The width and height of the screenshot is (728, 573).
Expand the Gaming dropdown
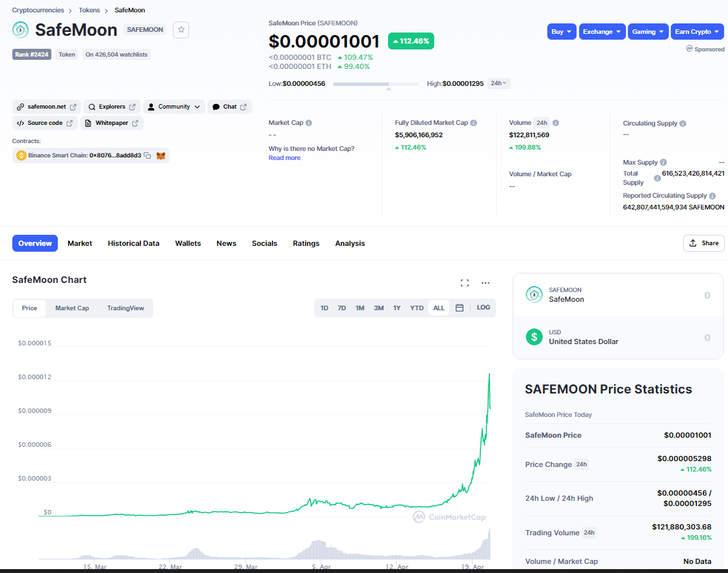648,32
